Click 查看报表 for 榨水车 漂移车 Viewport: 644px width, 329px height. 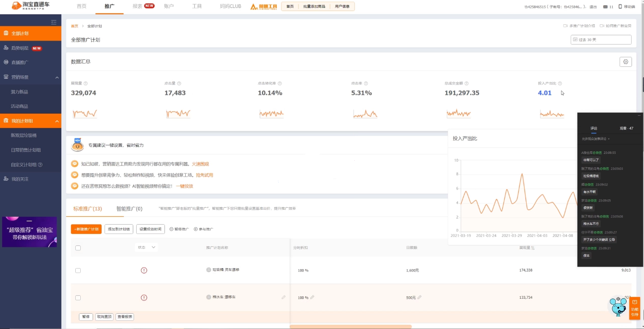[125, 317]
